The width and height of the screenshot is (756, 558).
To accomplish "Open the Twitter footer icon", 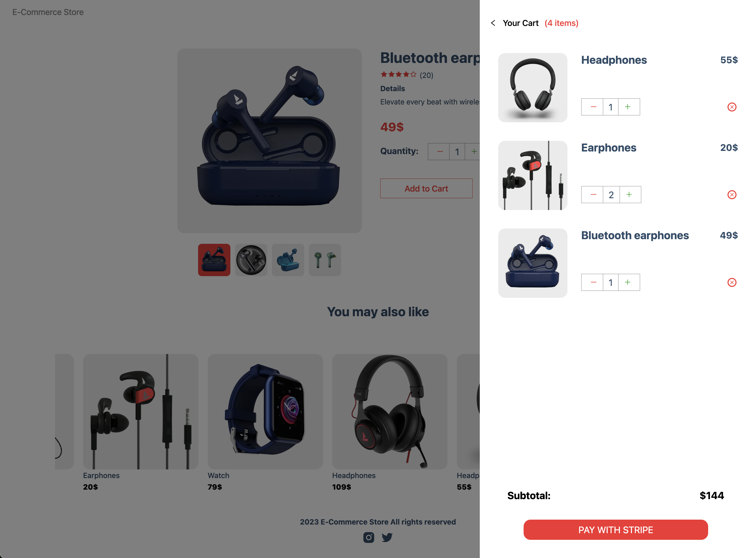I will coord(387,537).
